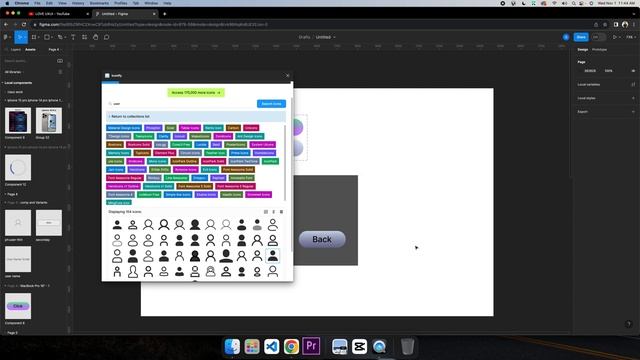Click the Back button on canvas

click(x=322, y=239)
